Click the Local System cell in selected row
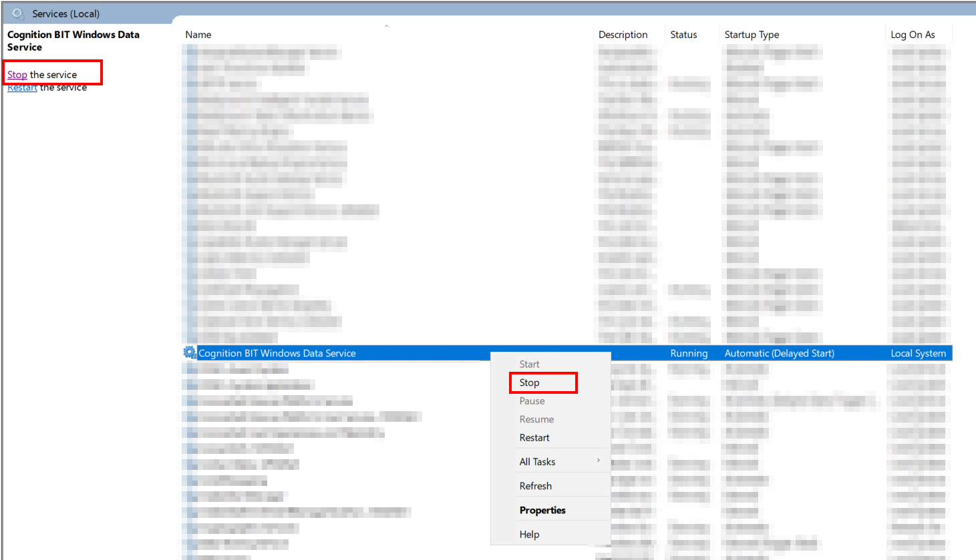Screen dimensions: 976x560 coord(918,353)
